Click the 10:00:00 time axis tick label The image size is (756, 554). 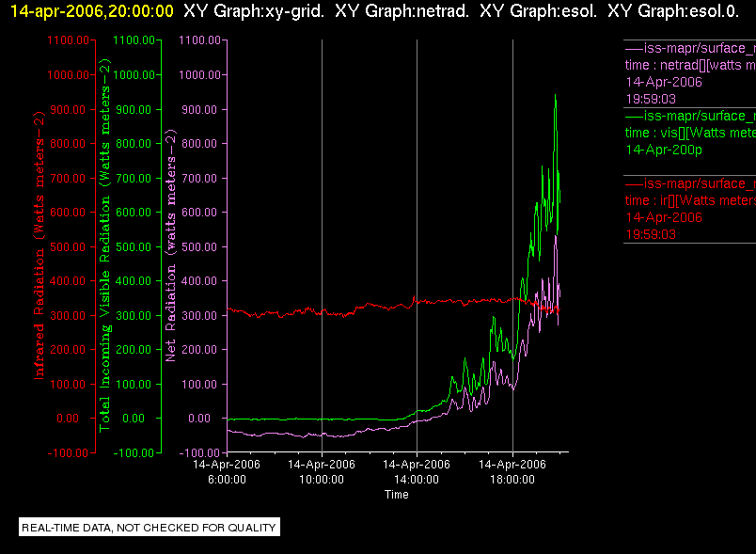click(x=322, y=471)
